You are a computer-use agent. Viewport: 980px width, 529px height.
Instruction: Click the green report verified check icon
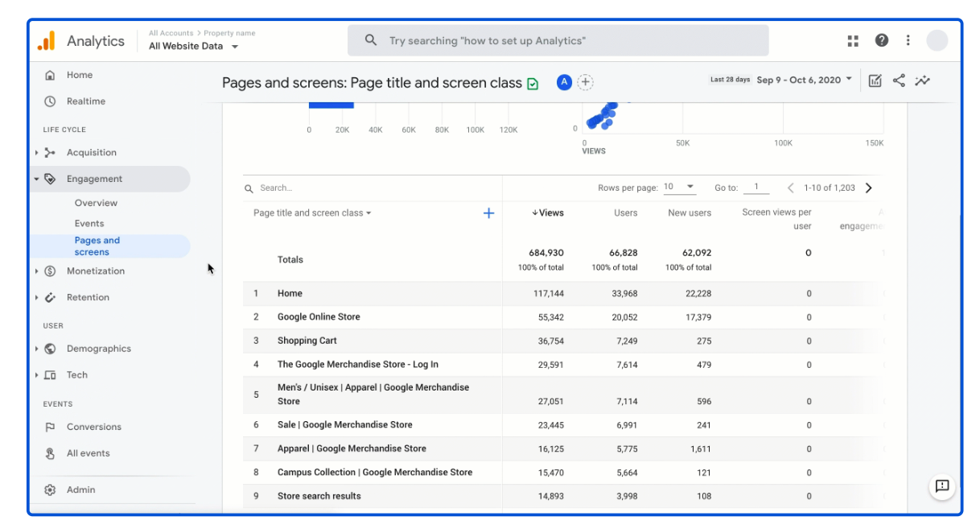[533, 83]
